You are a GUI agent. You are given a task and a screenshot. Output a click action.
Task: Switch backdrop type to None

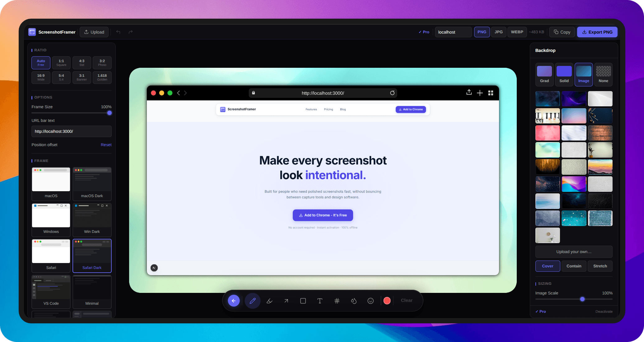click(603, 75)
